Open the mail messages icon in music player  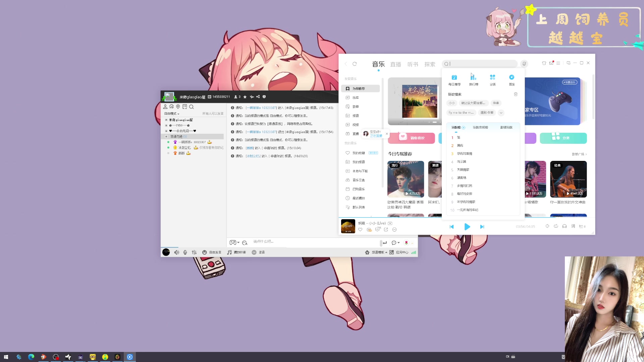pyautogui.click(x=551, y=63)
